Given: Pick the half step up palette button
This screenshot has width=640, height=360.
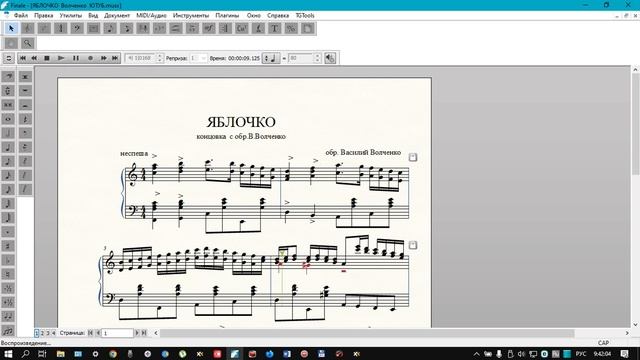Looking at the screenshot, I should [8, 302].
